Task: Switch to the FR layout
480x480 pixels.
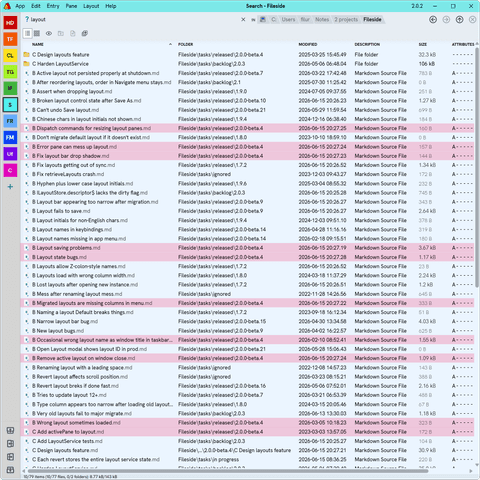Action: click(x=10, y=121)
